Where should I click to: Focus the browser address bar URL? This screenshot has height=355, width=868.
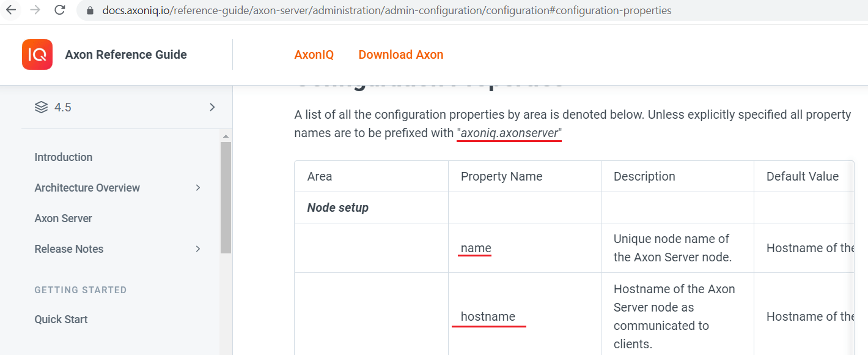pyautogui.click(x=388, y=10)
